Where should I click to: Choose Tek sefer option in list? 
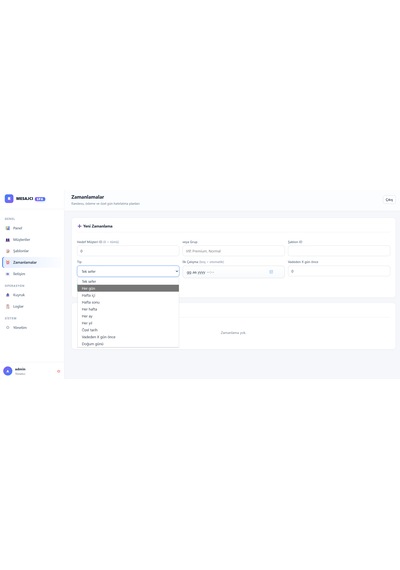click(128, 281)
